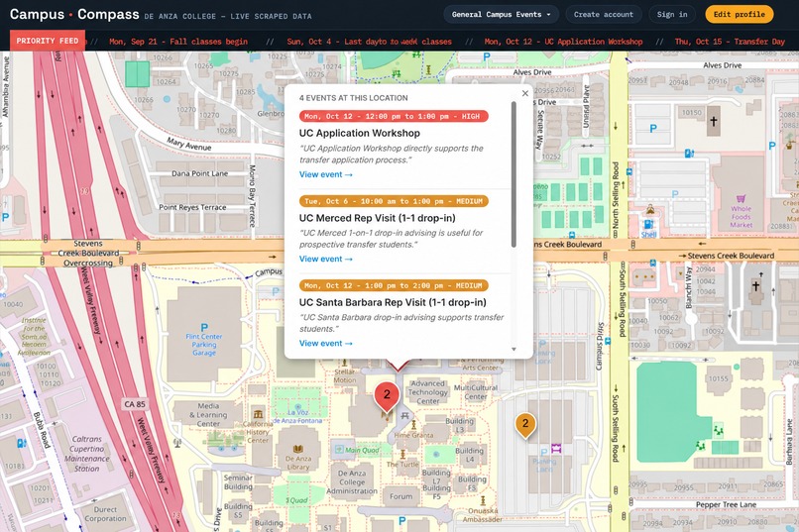Click the picnic table icon near Hime Granta

click(404, 415)
